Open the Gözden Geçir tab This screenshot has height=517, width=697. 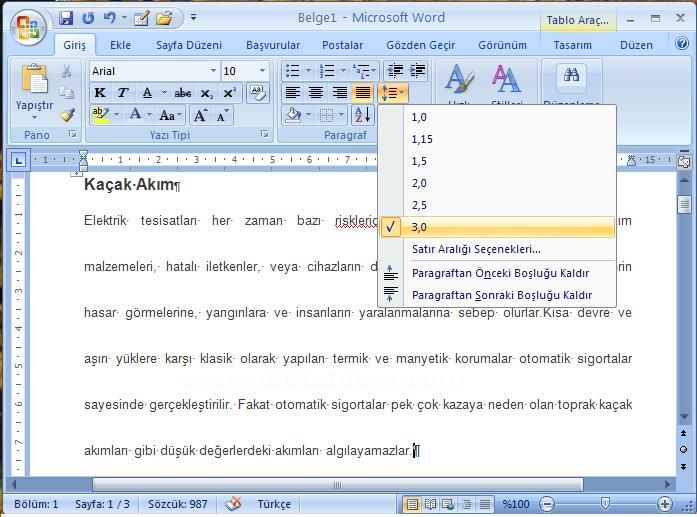(x=421, y=45)
